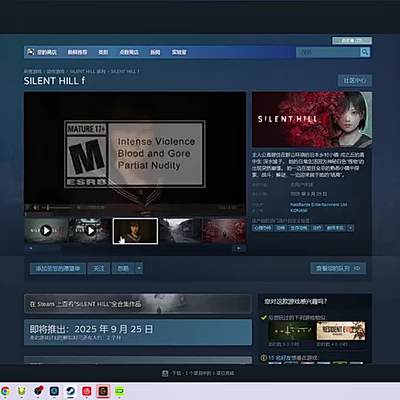This screenshot has width=400, height=400.
Task: Open the Steam icon in the taskbar
Action: [70, 391]
